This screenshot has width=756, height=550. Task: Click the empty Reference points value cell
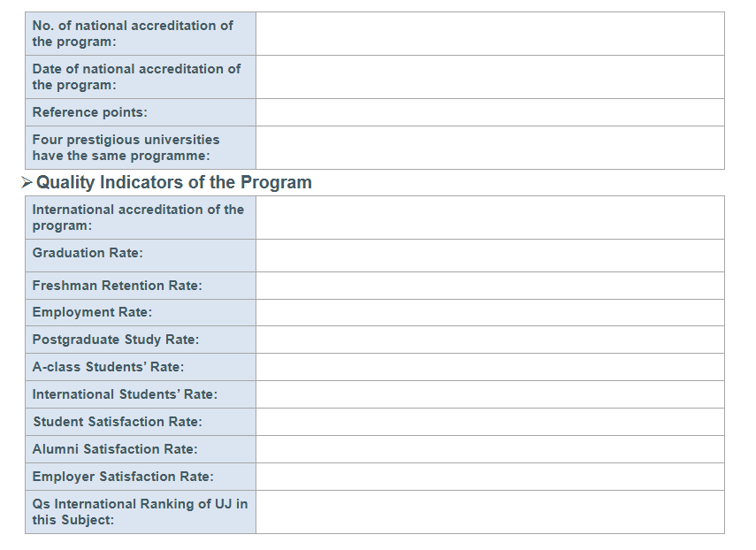click(490, 112)
